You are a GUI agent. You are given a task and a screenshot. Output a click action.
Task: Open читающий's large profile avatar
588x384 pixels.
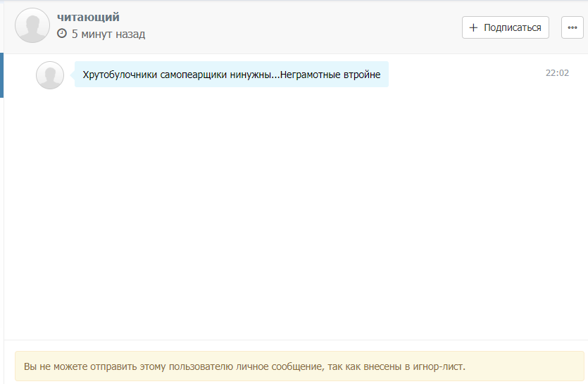coord(32,25)
